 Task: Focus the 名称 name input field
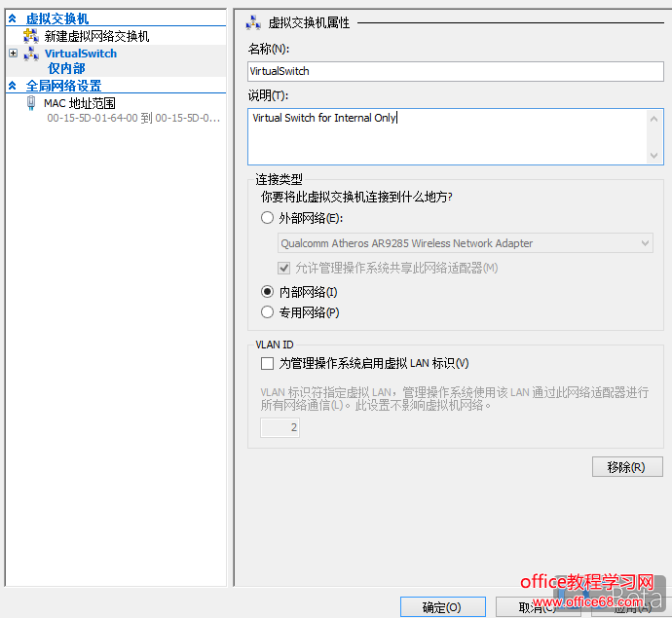[x=456, y=71]
